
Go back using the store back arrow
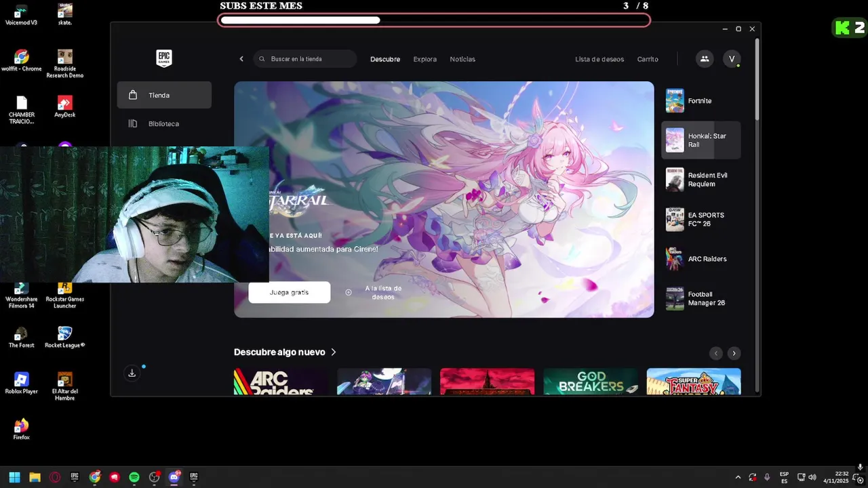point(241,59)
